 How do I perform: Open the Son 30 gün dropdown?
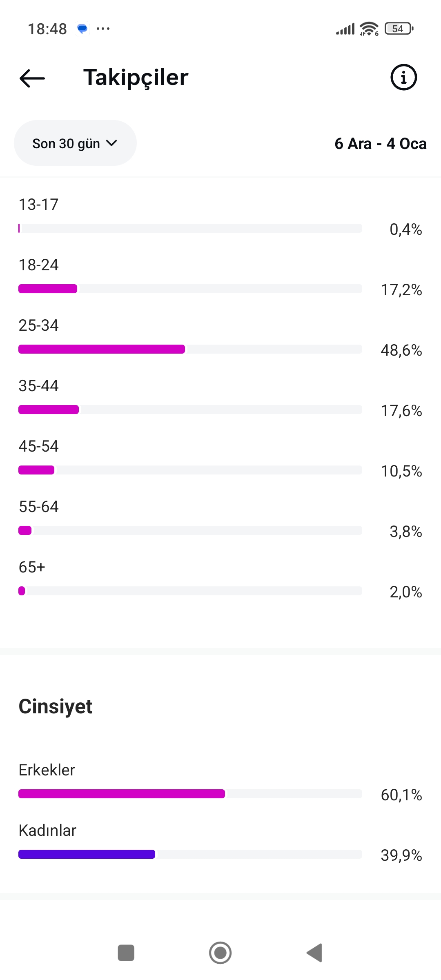(75, 143)
